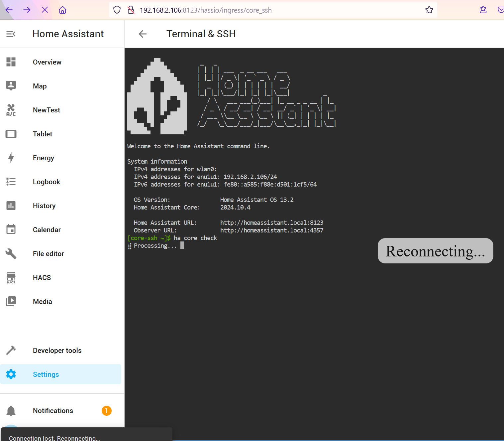Viewport: 504px width, 441px height.
Task: Click the File editor wrench icon
Action: (x=11, y=253)
